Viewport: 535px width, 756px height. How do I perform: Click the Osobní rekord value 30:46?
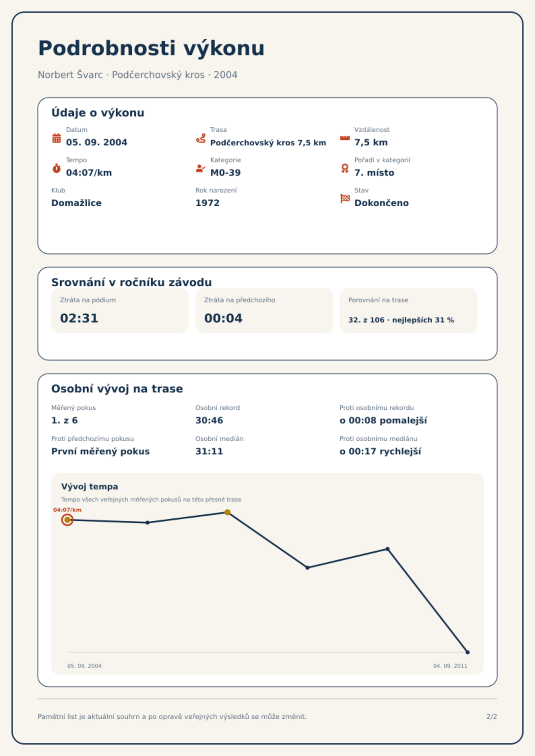[x=209, y=420]
